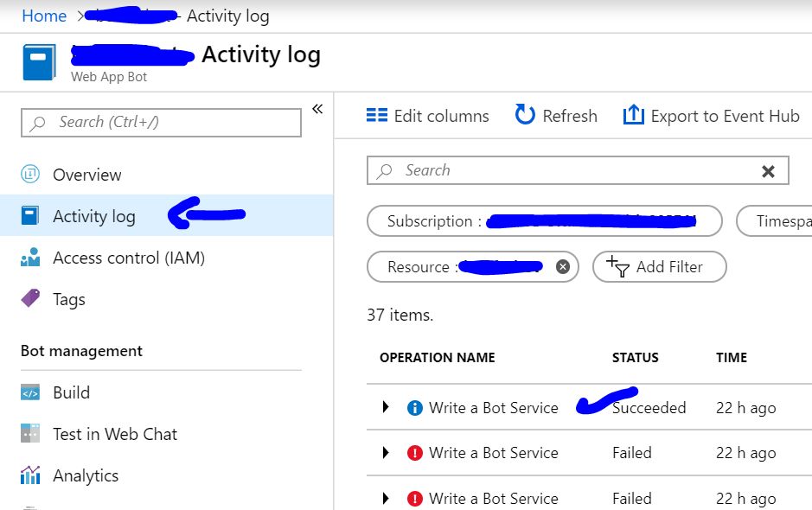The image size is (812, 510).
Task: Click Edit columns in the toolbar
Action: 428,116
